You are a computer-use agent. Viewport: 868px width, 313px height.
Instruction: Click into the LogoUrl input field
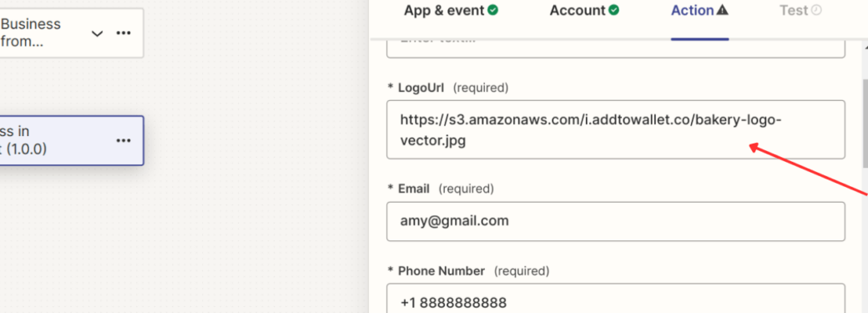616,129
